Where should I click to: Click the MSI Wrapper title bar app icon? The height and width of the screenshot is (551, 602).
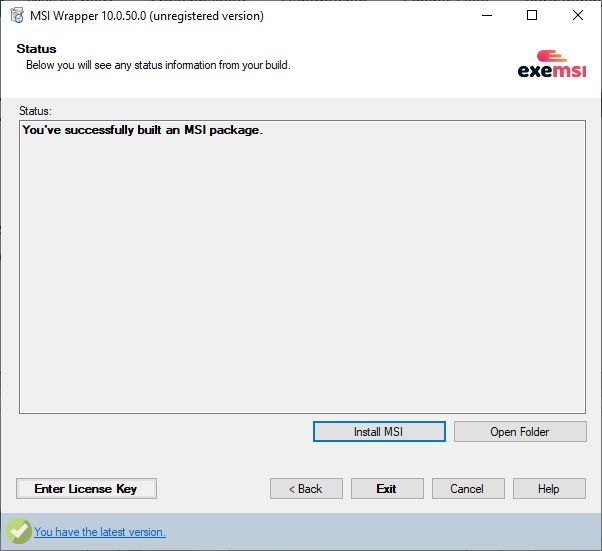[x=17, y=16]
